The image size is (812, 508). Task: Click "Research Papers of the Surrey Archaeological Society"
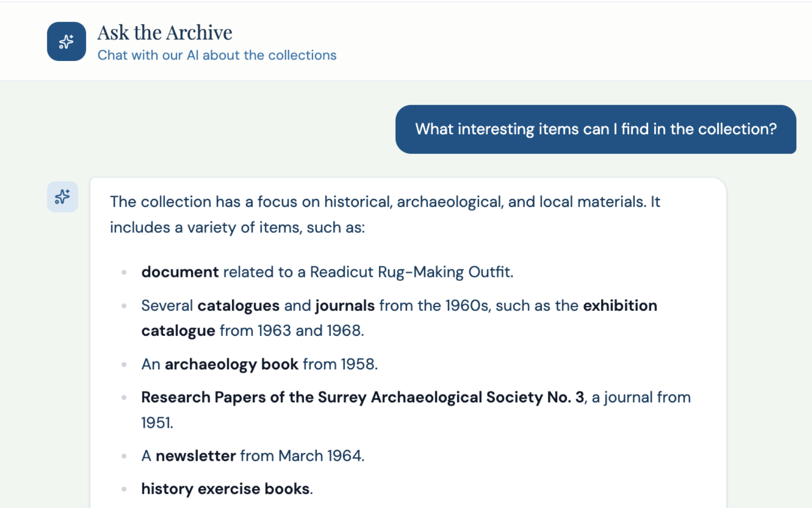point(342,397)
